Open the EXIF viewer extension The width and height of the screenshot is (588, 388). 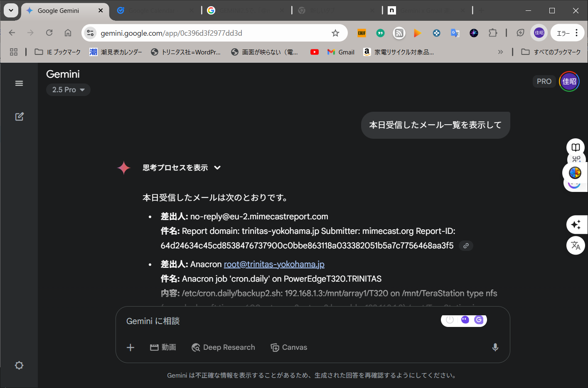click(x=362, y=33)
